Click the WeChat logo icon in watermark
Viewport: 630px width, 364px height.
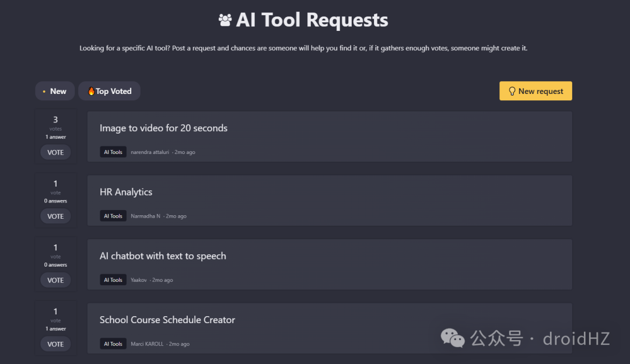pyautogui.click(x=453, y=338)
